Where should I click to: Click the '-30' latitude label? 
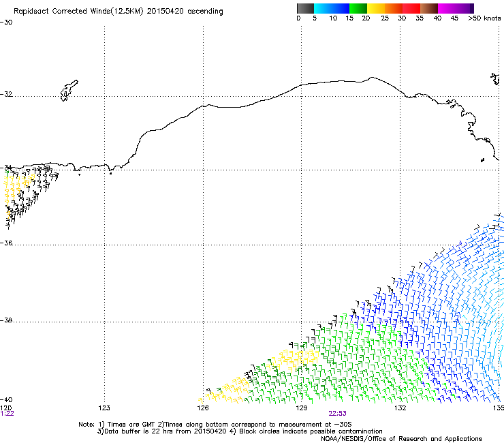click(x=6, y=22)
